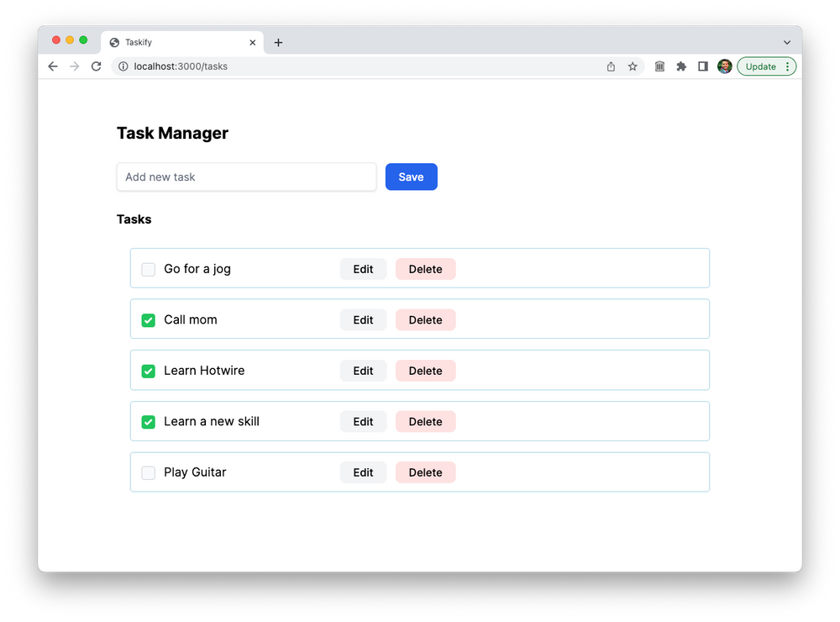Open the Extensions puzzle piece menu
Screen dimensions: 840x622
click(681, 66)
